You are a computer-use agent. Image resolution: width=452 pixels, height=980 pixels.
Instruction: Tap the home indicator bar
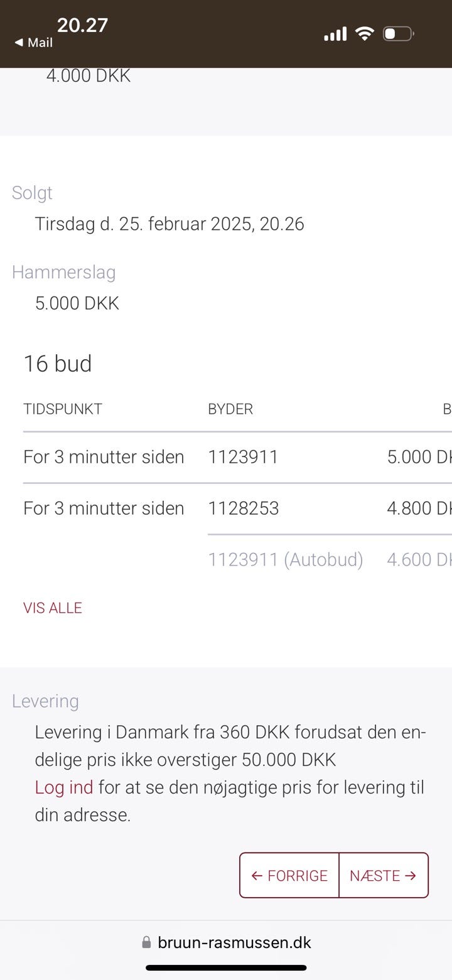226,967
